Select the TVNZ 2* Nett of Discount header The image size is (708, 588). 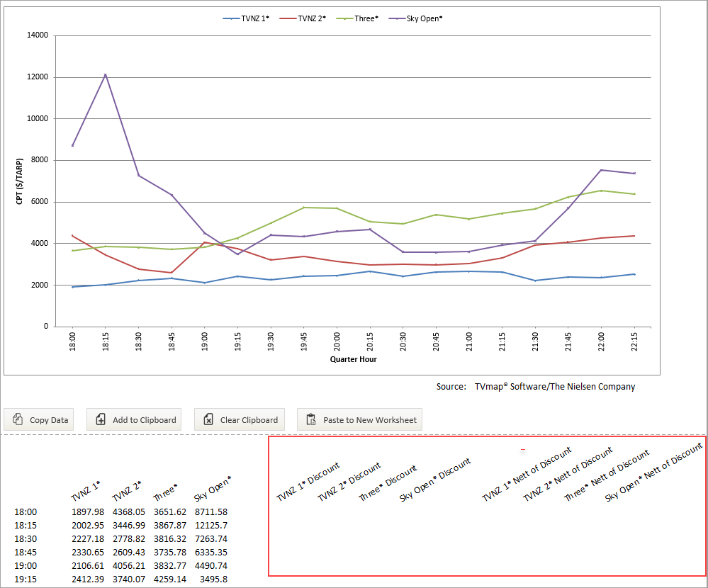tap(568, 474)
